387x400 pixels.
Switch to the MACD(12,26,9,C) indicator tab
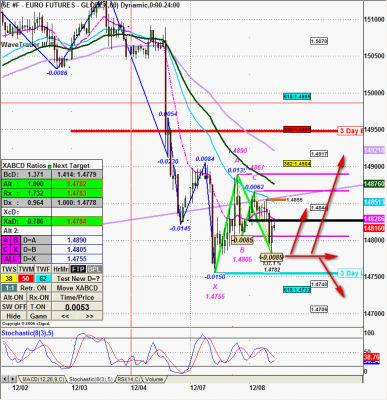click(43, 379)
